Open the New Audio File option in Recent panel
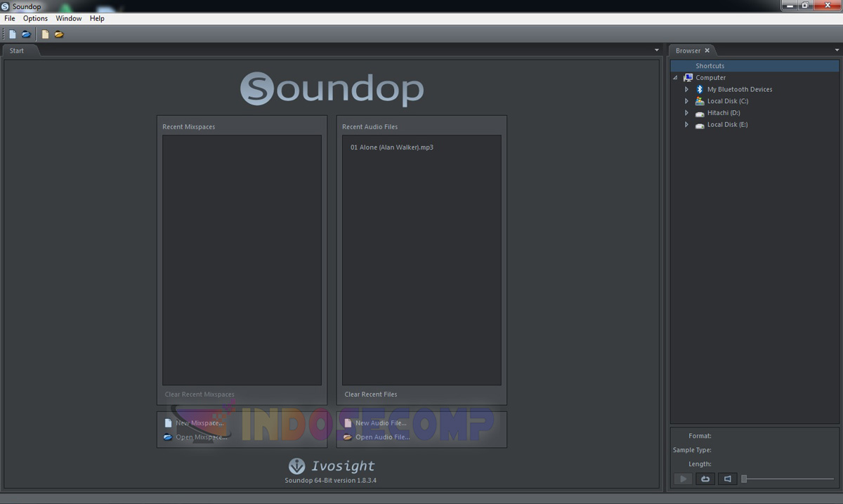Viewport: 843px width, 504px height. pyautogui.click(x=380, y=423)
